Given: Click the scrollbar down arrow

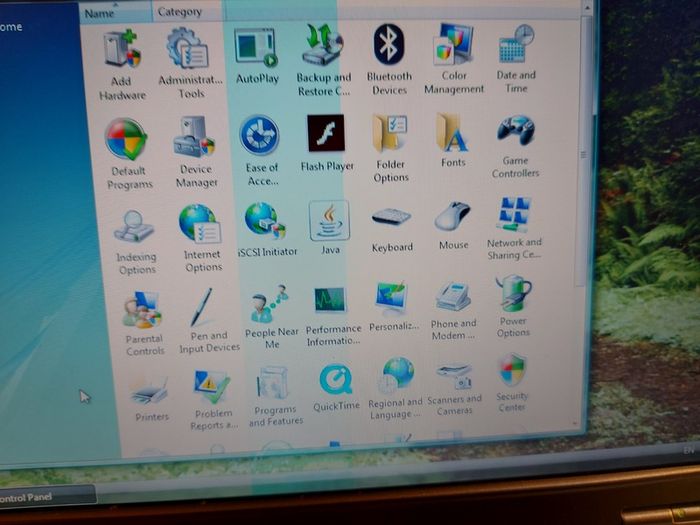Looking at the screenshot, I should pos(575,423).
